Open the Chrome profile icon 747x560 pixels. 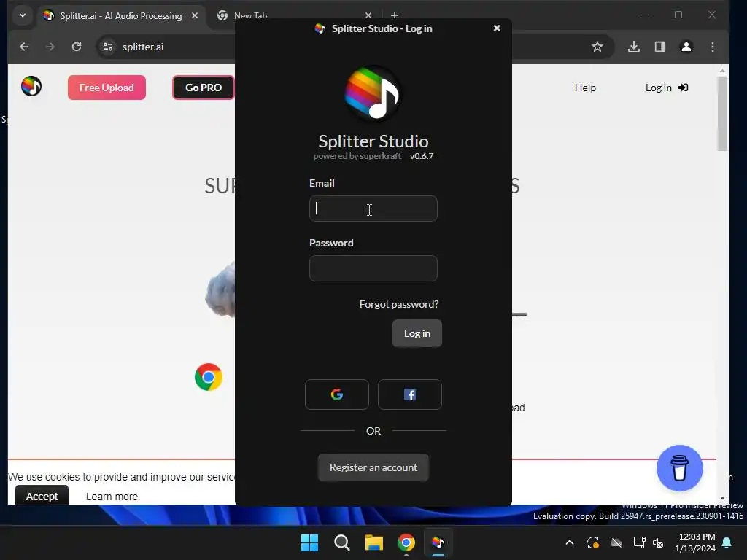[x=686, y=47]
